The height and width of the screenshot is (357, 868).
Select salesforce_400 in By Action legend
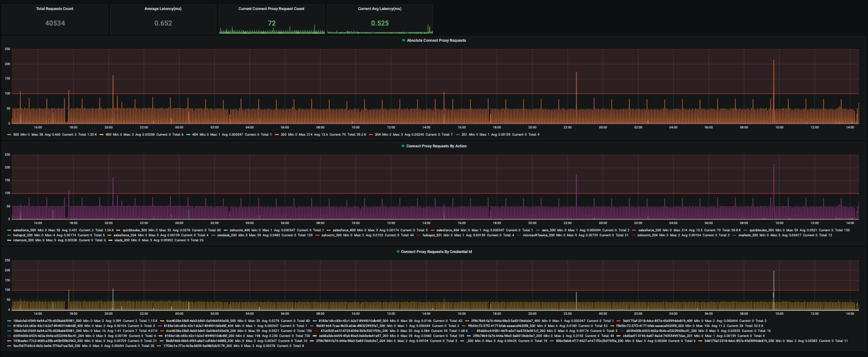344,230
